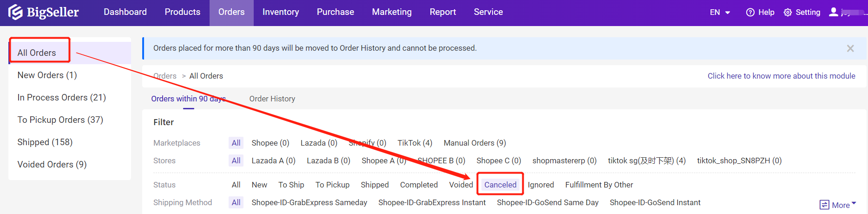Filter store Lazada A (0)
The width and height of the screenshot is (868, 214).
tap(274, 160)
